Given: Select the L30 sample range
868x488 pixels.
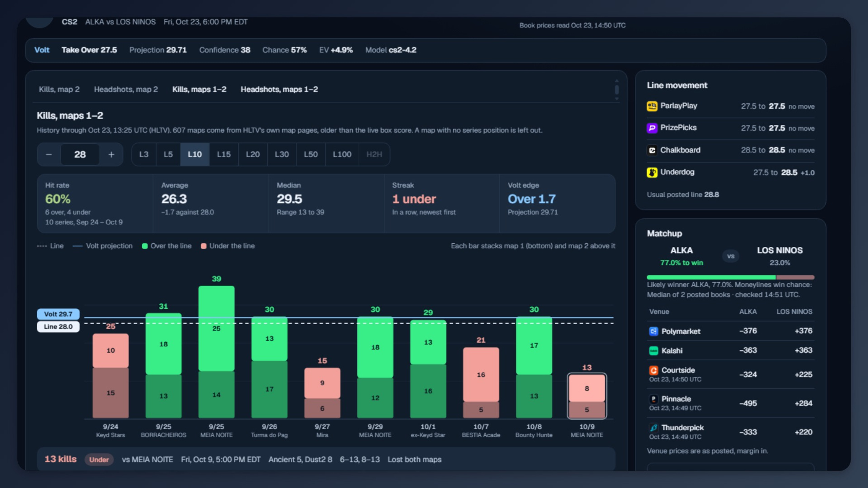Looking at the screenshot, I should click(282, 155).
